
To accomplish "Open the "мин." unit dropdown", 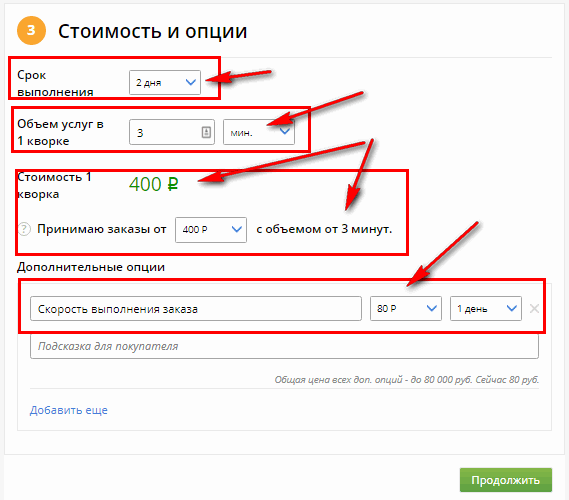I will tap(259, 132).
